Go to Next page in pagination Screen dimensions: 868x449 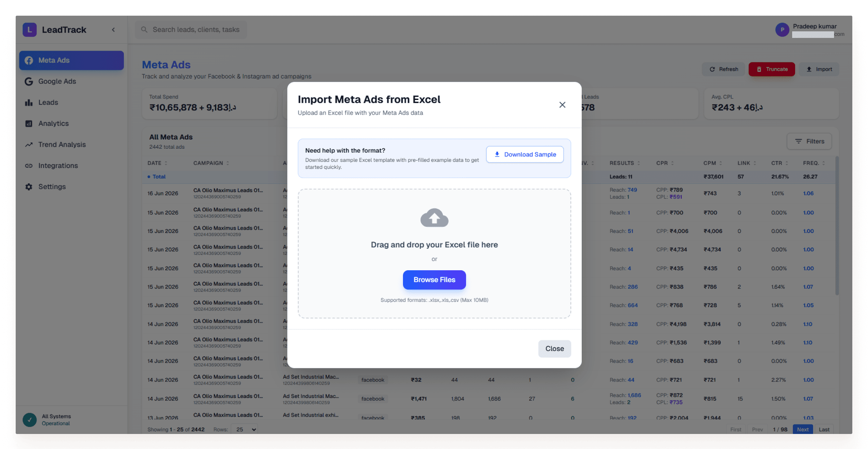pos(803,429)
